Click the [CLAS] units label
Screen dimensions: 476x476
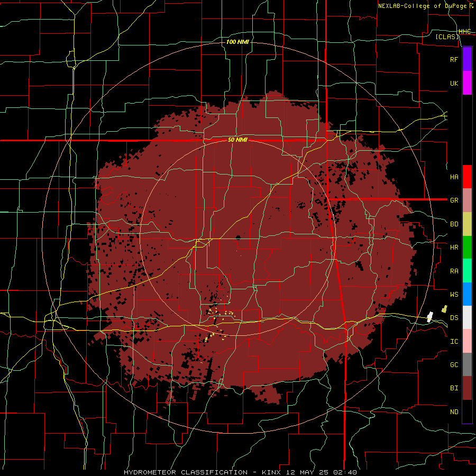tap(447, 36)
